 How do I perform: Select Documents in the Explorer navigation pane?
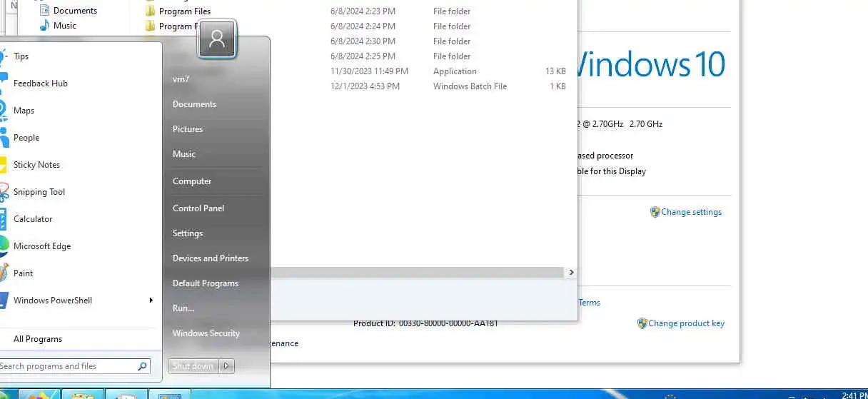[68, 11]
